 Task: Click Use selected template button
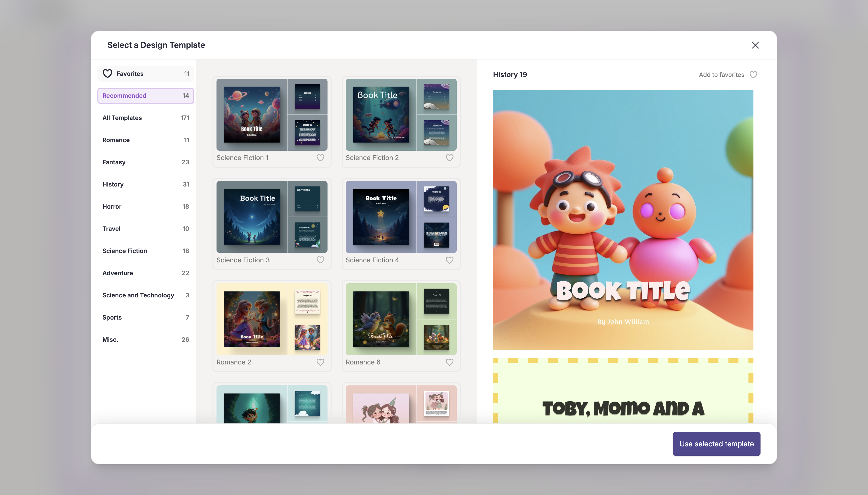[x=716, y=444]
